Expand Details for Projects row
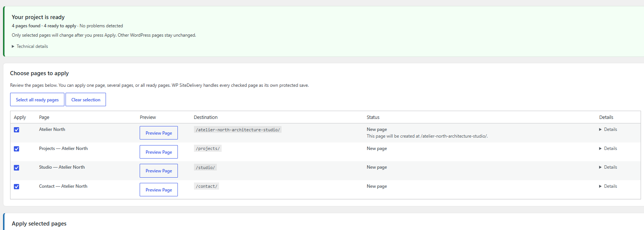 point(608,148)
